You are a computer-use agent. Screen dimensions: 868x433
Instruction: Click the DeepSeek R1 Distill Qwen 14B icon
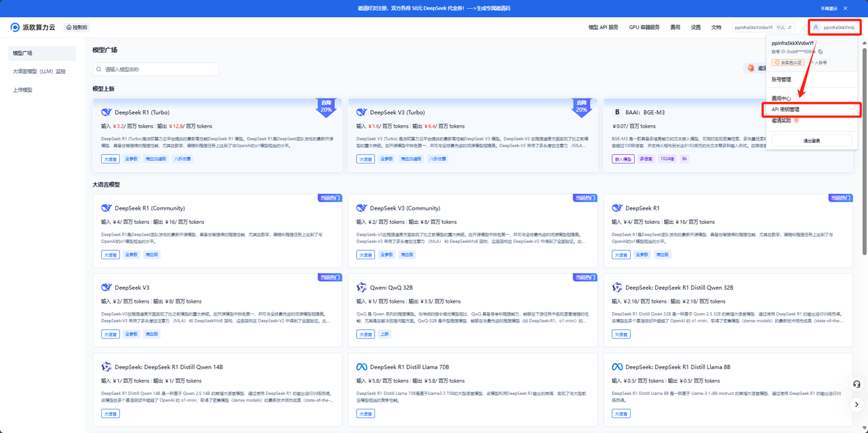coord(106,367)
